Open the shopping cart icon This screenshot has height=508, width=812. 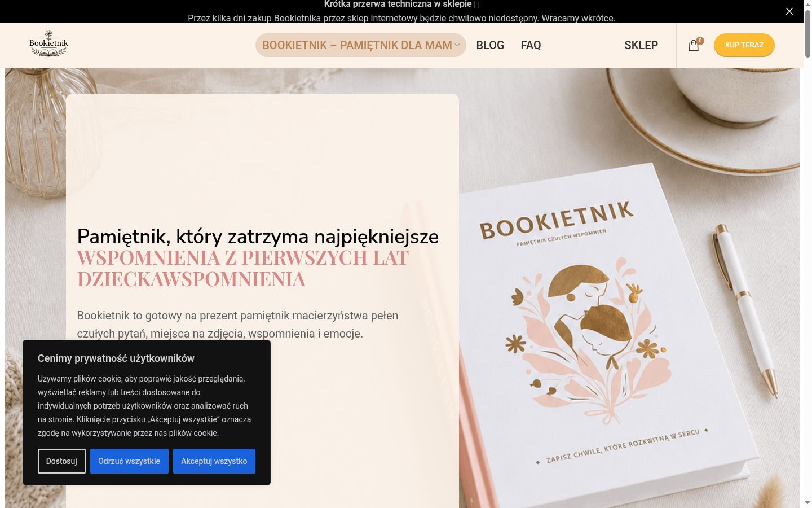[694, 45]
